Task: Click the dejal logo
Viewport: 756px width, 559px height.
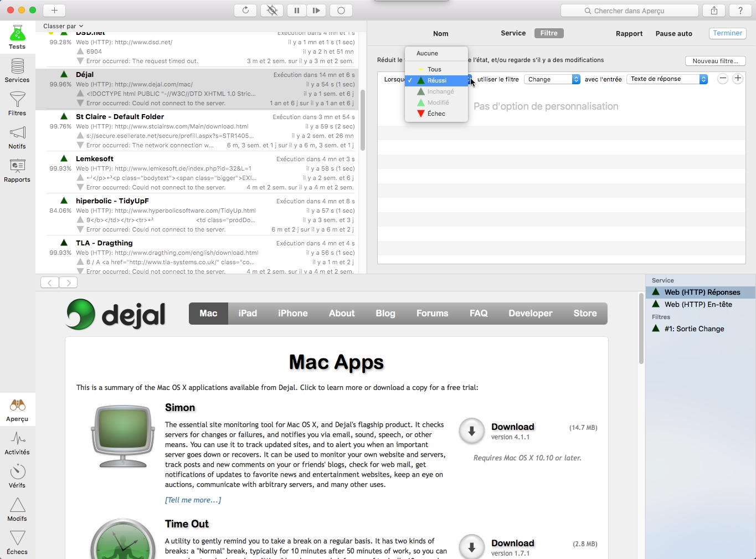Action: click(116, 314)
